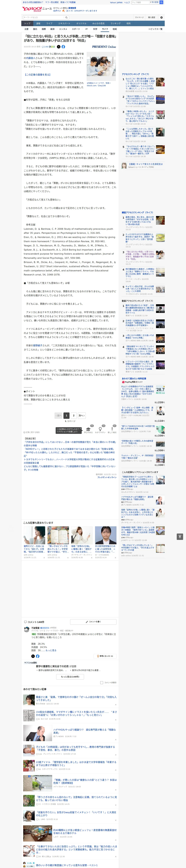
Task: Share article on Facebook below headline
Action: pyautogui.click(x=63, y=47)
